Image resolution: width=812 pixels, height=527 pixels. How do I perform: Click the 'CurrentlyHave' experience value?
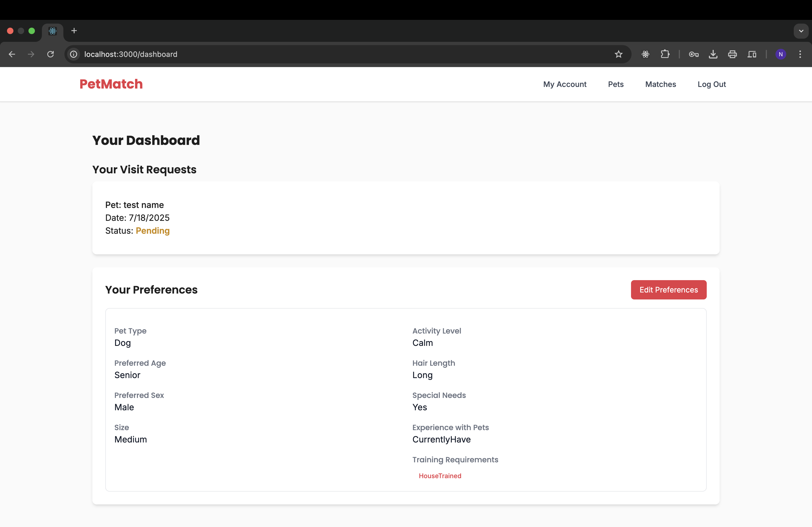tap(441, 440)
